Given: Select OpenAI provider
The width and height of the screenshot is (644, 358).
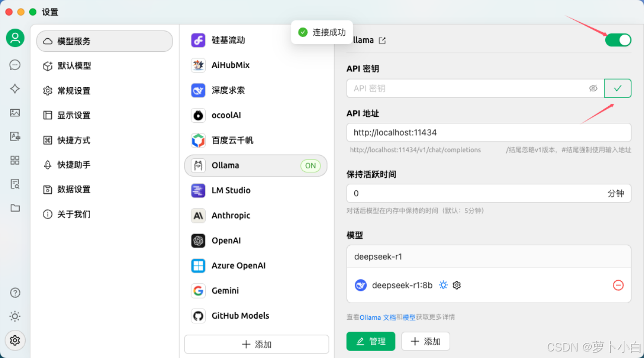Looking at the screenshot, I should click(256, 241).
